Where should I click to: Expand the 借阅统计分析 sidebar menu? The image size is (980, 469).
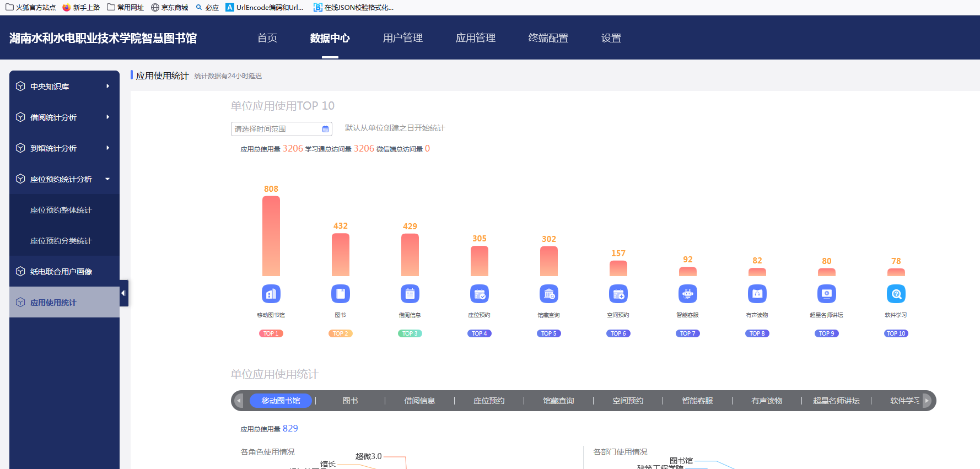click(64, 117)
